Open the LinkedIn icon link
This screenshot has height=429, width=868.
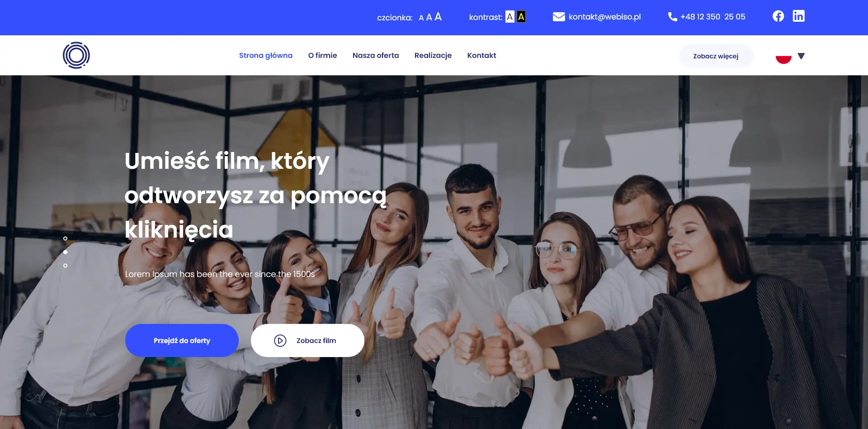click(x=798, y=16)
